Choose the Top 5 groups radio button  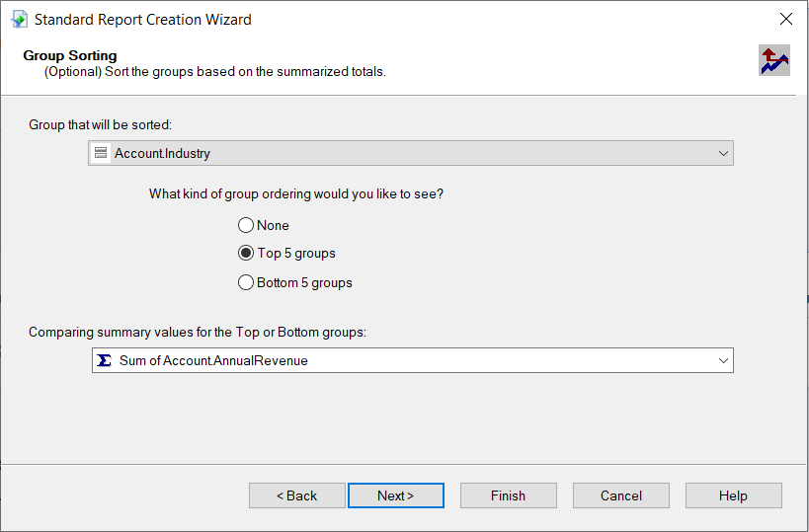pos(246,253)
